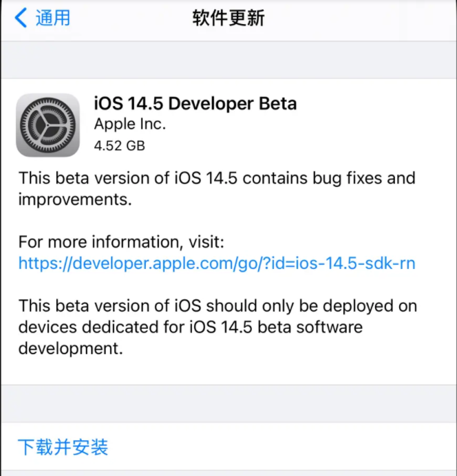
Task: Click the 'devices dedicated for iOS 14.5' line
Action: click(136, 327)
